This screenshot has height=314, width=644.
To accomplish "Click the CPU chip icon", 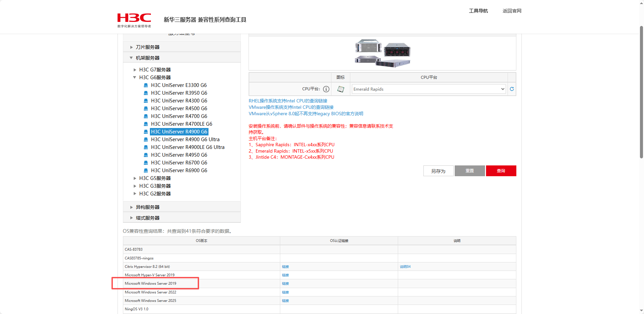I will pos(341,89).
